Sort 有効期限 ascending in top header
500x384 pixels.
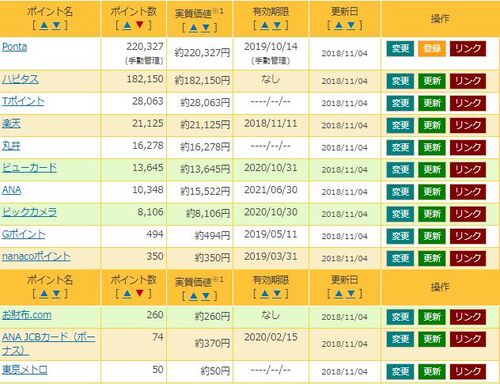(x=265, y=25)
